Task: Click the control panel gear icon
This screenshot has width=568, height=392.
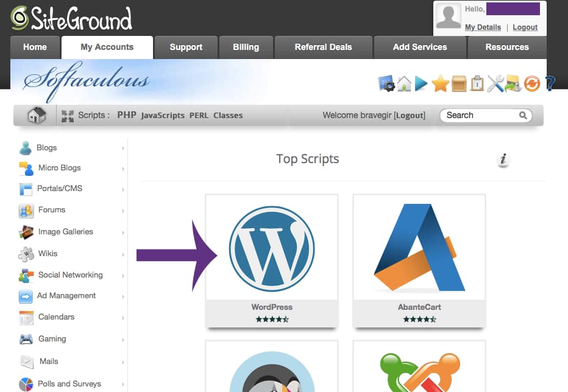Action: pyautogui.click(x=386, y=83)
